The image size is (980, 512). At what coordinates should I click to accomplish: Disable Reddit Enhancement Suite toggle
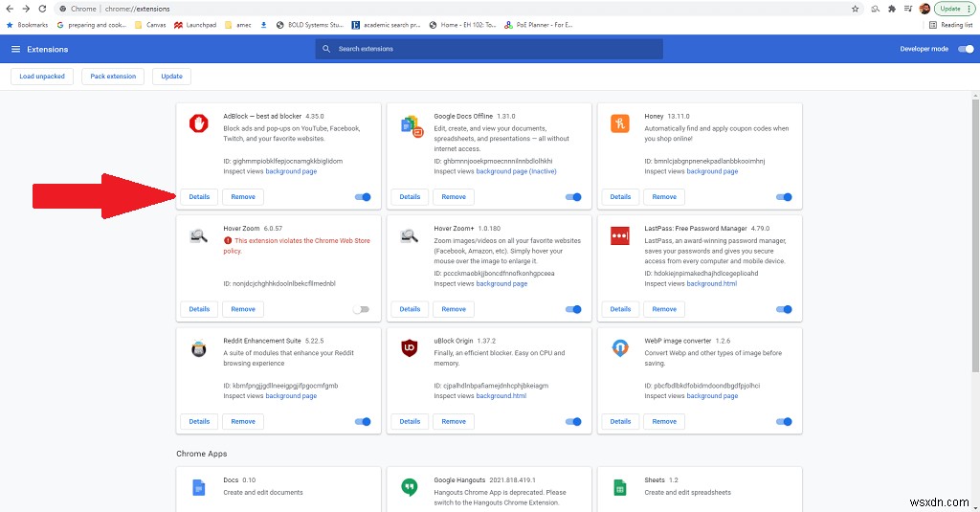363,421
